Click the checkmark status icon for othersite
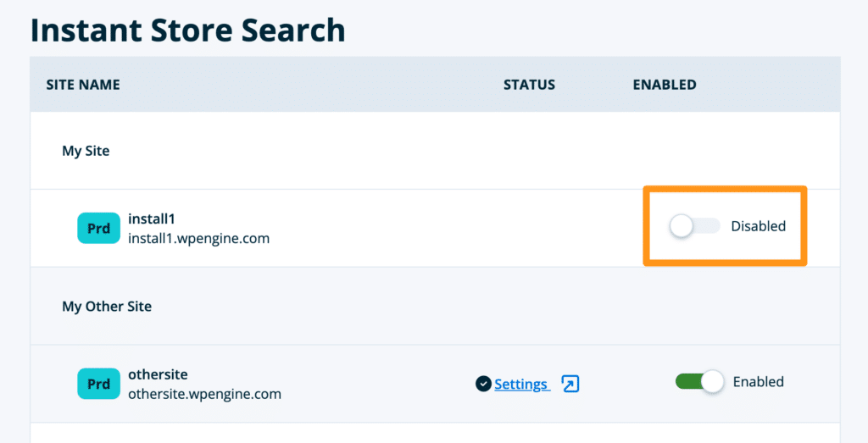The width and height of the screenshot is (868, 443). click(x=483, y=384)
